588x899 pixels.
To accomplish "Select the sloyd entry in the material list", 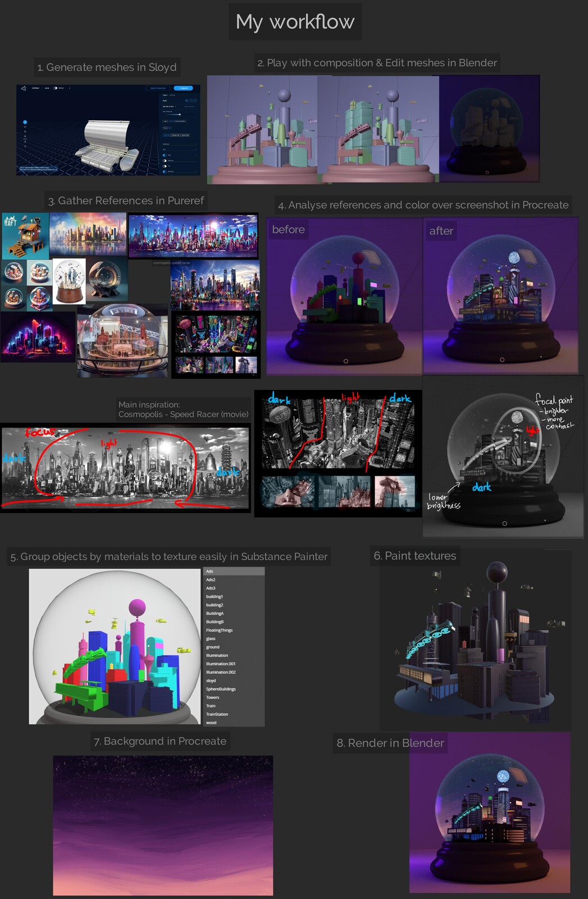I will click(x=234, y=681).
